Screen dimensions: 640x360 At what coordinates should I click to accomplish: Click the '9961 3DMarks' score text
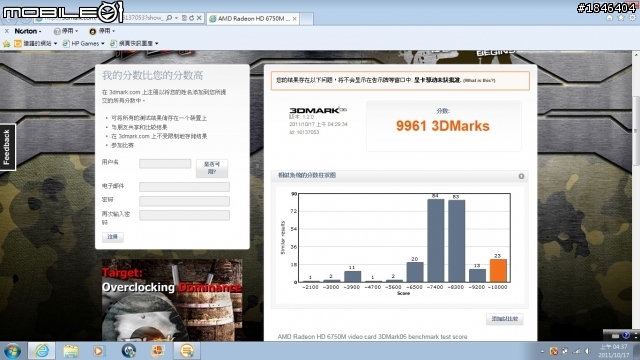point(442,126)
